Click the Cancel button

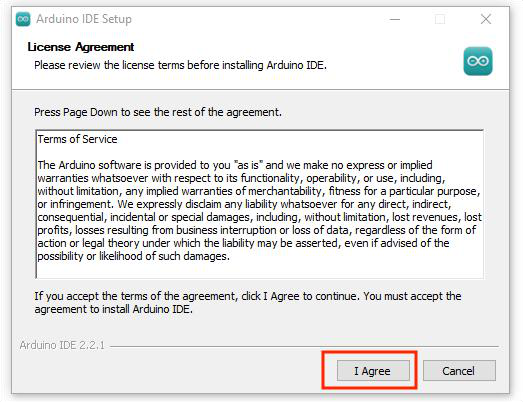point(459,370)
